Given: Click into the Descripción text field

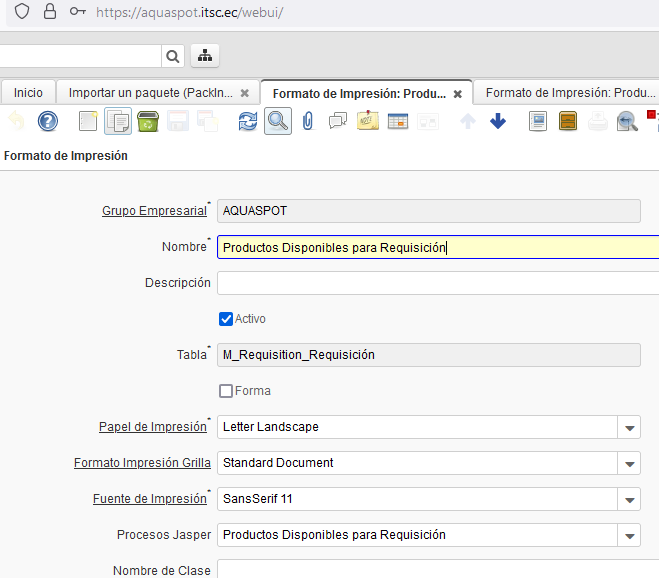Looking at the screenshot, I should click(x=437, y=283).
